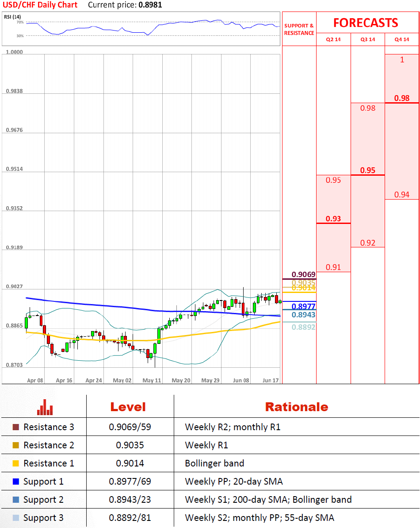Click the RSI 30% level label
Screen dimensions: 420x528
(x=20, y=36)
